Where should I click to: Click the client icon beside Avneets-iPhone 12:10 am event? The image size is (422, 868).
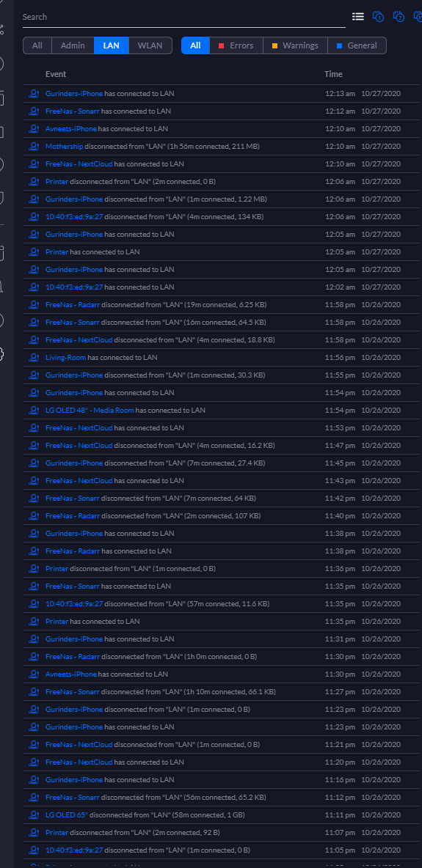34,129
